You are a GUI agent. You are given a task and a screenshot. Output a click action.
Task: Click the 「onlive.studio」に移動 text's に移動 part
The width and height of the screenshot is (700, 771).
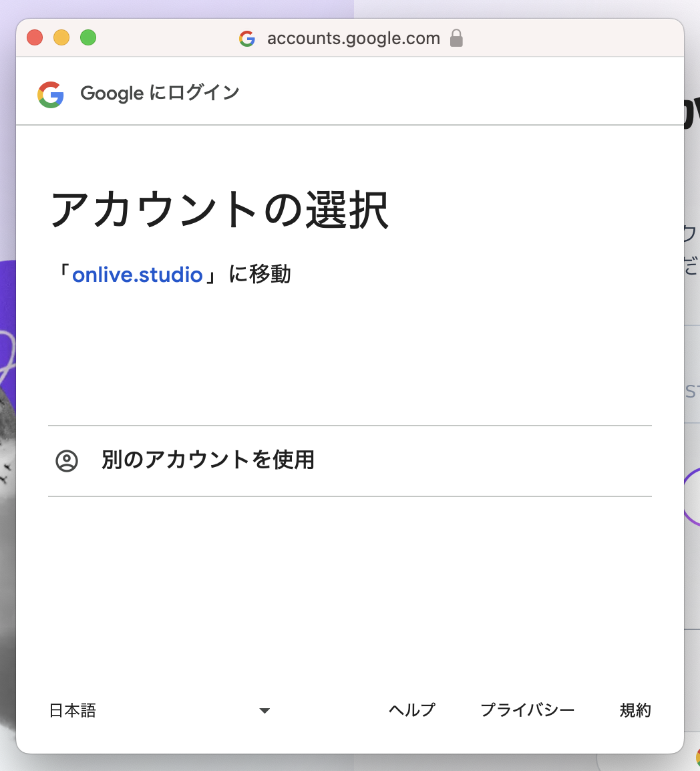(260, 275)
